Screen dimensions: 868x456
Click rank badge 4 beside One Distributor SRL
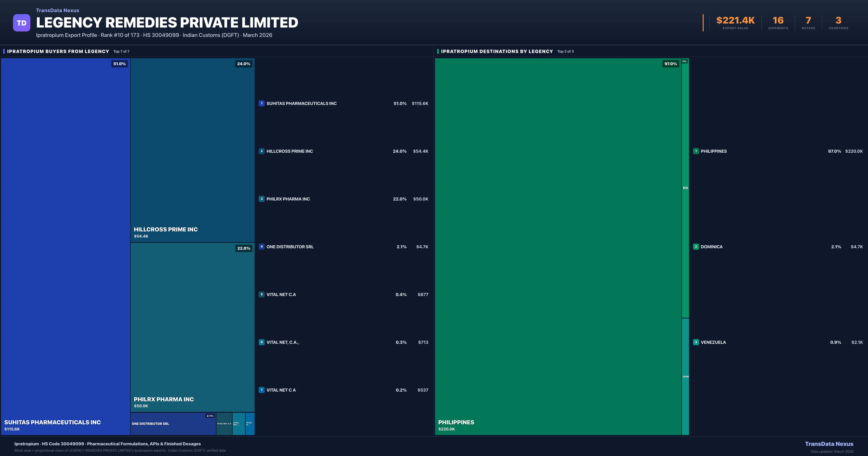click(x=261, y=247)
